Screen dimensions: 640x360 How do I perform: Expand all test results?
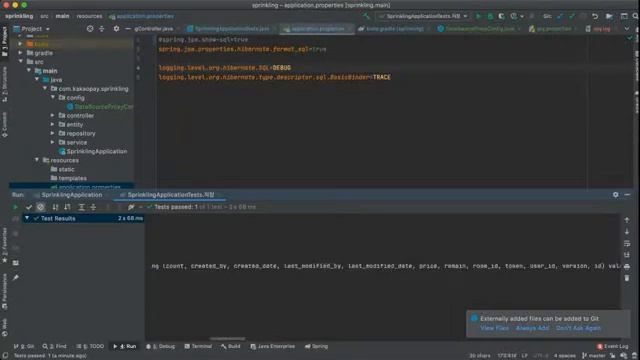pos(81,207)
